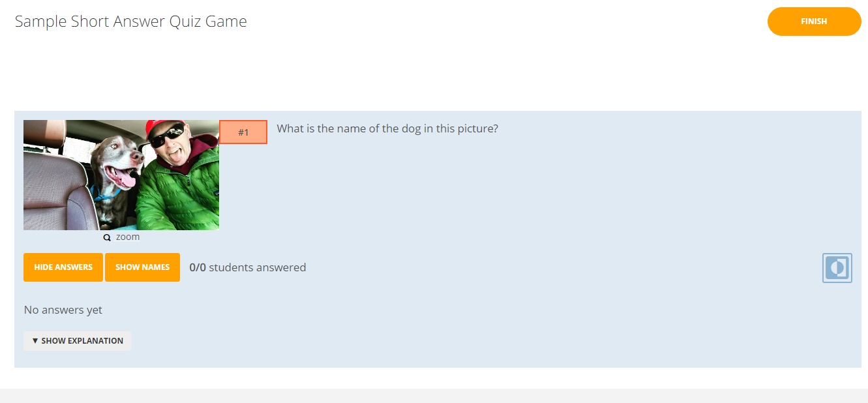Image resolution: width=868 pixels, height=403 pixels.
Task: Expand the SHOW EXPLANATION section
Action: [78, 341]
